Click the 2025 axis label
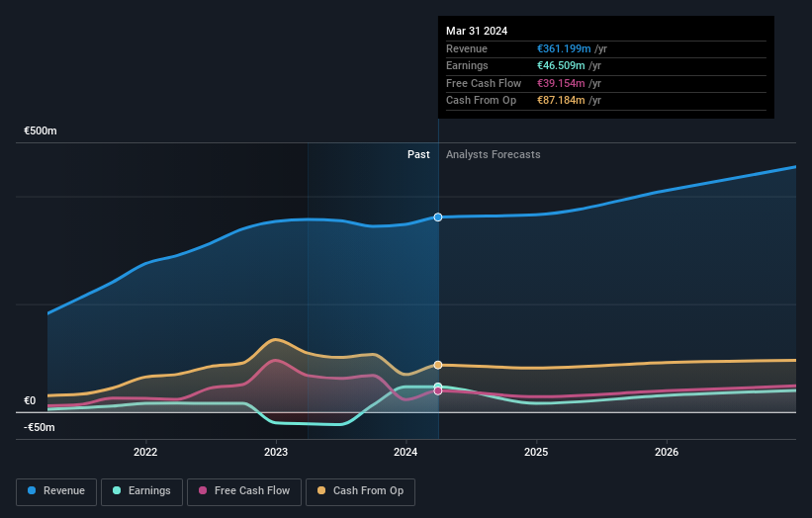812x518 pixels. tap(536, 453)
